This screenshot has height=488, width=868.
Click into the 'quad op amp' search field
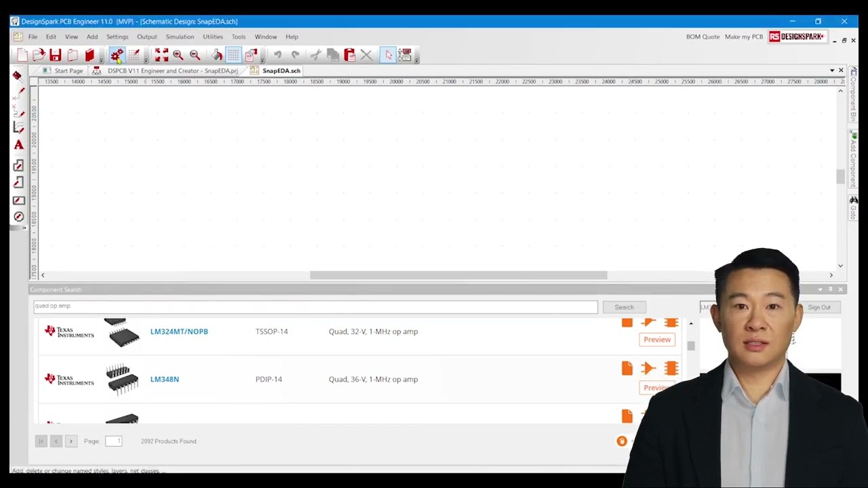(x=315, y=306)
